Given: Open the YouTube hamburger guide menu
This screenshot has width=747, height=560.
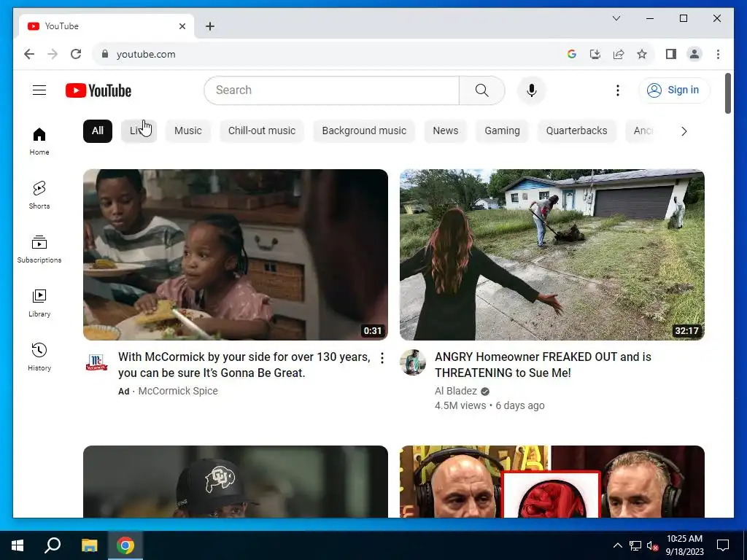Looking at the screenshot, I should pos(39,90).
